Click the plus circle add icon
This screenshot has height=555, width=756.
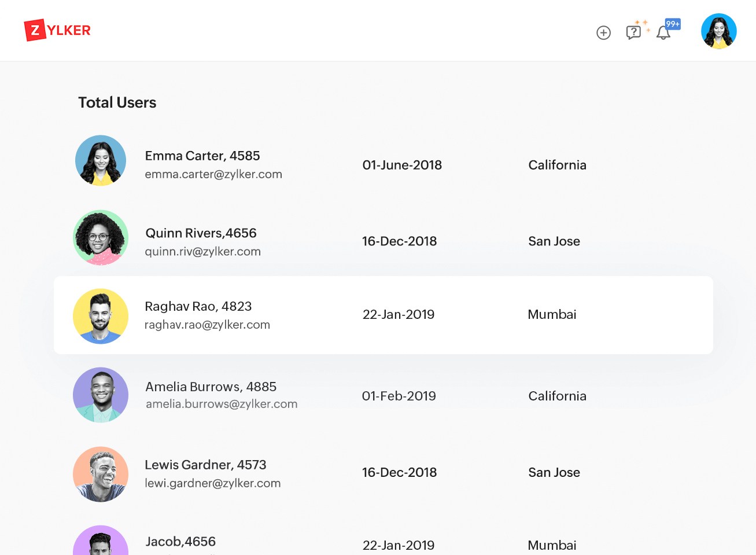click(603, 33)
